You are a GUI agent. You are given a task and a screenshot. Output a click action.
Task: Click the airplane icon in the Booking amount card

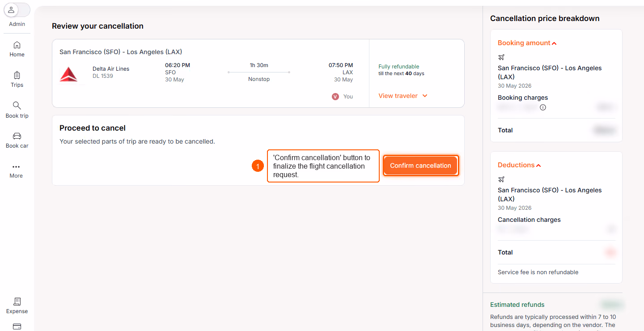[x=501, y=57]
